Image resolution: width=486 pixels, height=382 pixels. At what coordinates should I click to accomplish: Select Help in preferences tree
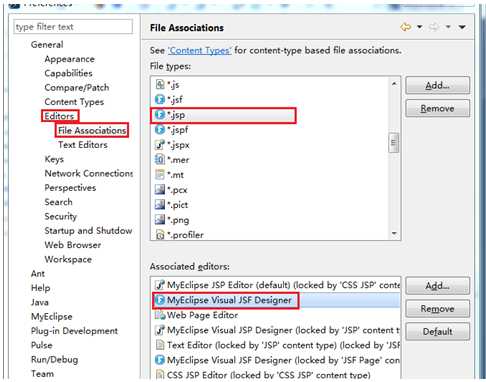(x=40, y=288)
